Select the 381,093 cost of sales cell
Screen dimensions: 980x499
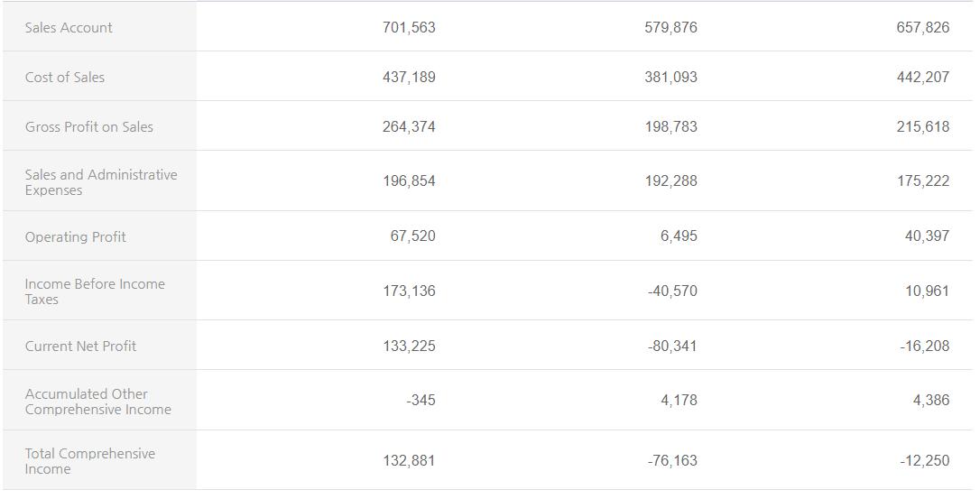tap(670, 77)
